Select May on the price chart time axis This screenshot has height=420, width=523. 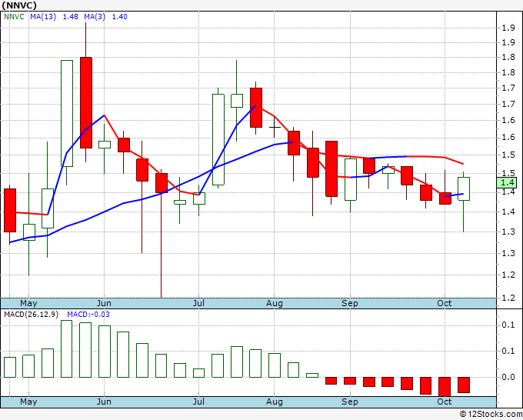click(28, 303)
